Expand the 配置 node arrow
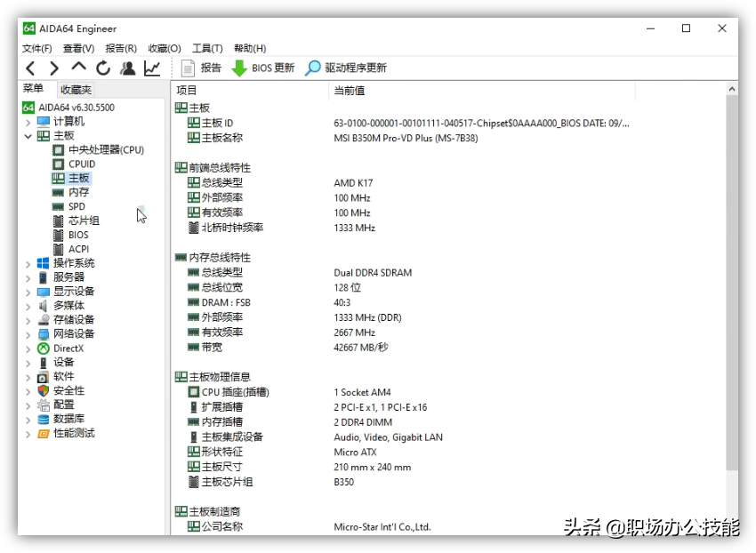Image resolution: width=756 pixels, height=553 pixels. pyautogui.click(x=28, y=406)
